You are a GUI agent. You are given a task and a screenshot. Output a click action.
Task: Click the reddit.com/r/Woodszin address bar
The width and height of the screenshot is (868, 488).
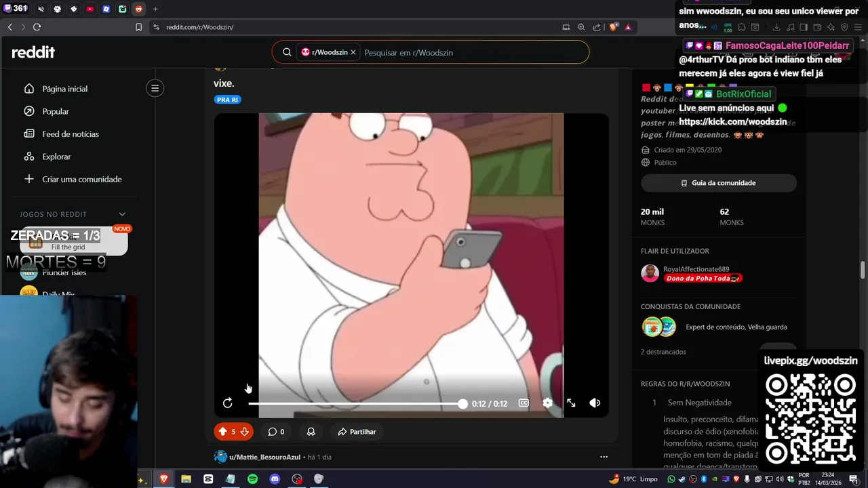pyautogui.click(x=199, y=27)
